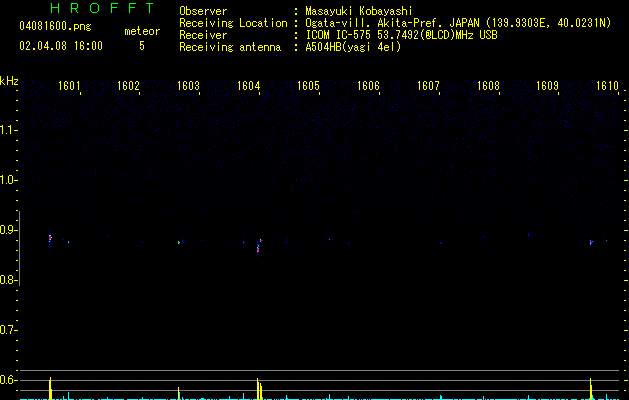Click the yellow power spike near 1601
This screenshot has height=400, width=629.
pyautogui.click(x=50, y=388)
